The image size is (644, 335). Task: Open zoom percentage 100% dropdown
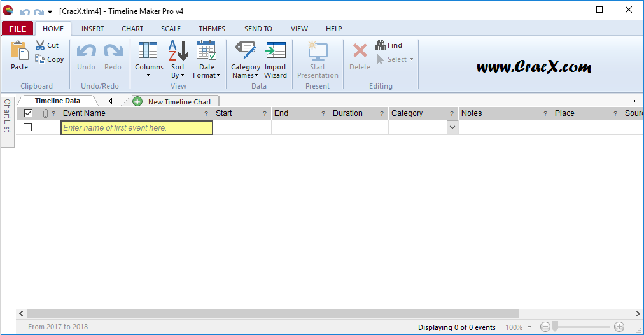coord(529,327)
